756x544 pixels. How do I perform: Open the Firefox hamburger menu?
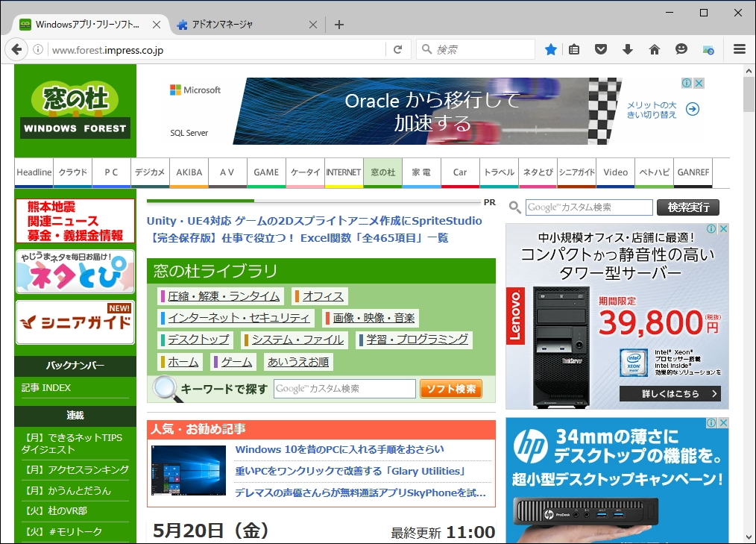740,49
